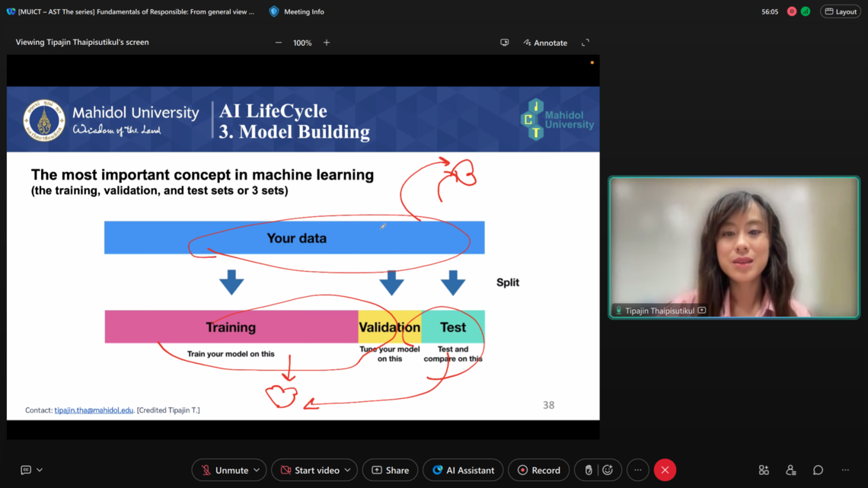The image size is (868, 488).
Task: Expand audio options arrow next to Unmute
Action: click(x=257, y=470)
